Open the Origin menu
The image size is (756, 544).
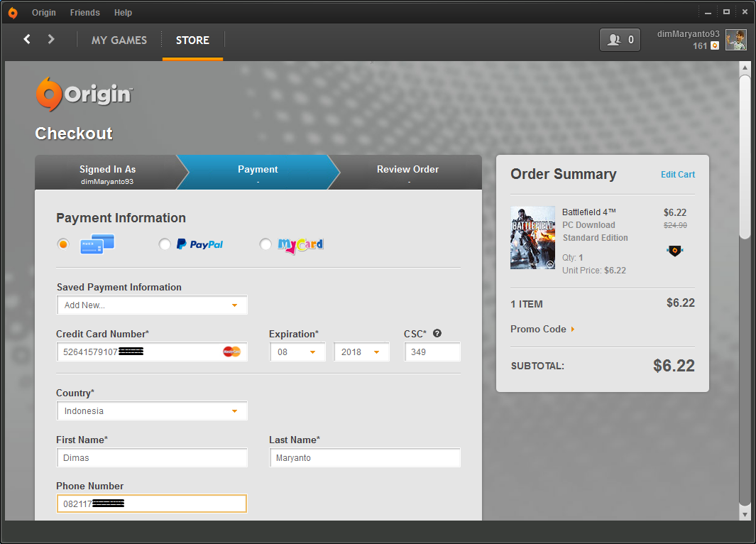pyautogui.click(x=44, y=13)
